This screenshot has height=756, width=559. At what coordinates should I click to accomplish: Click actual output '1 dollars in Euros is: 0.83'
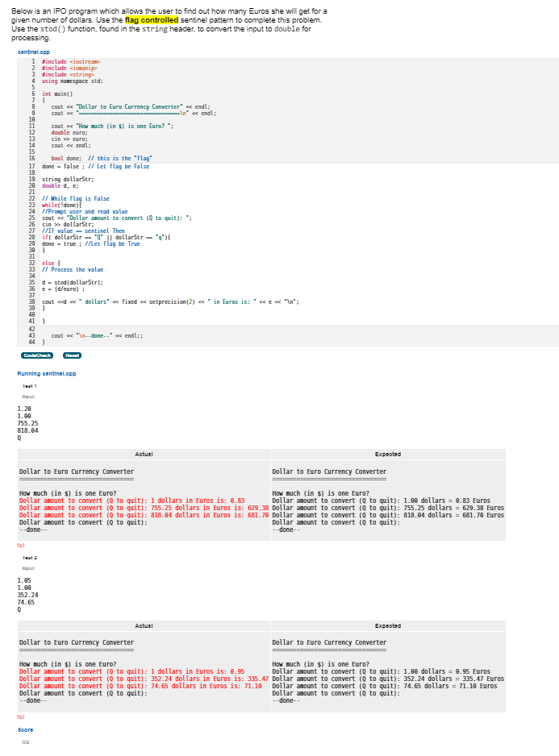click(x=198, y=501)
